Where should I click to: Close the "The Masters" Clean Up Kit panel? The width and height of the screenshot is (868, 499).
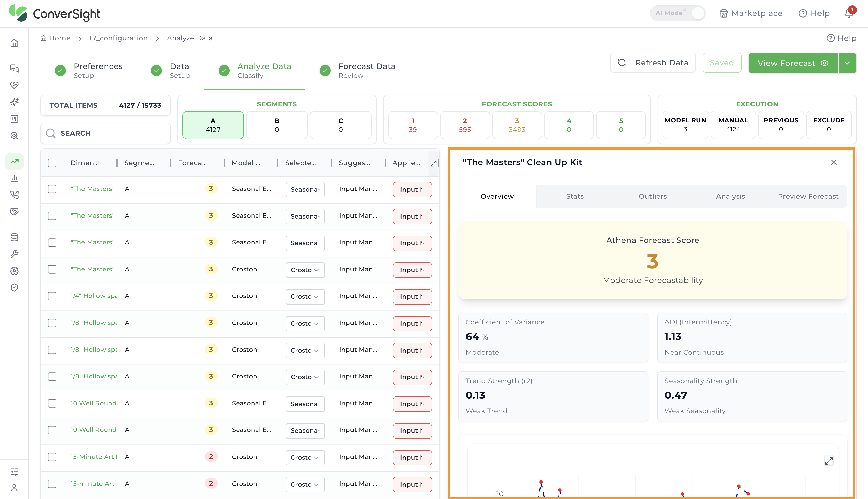click(x=834, y=162)
